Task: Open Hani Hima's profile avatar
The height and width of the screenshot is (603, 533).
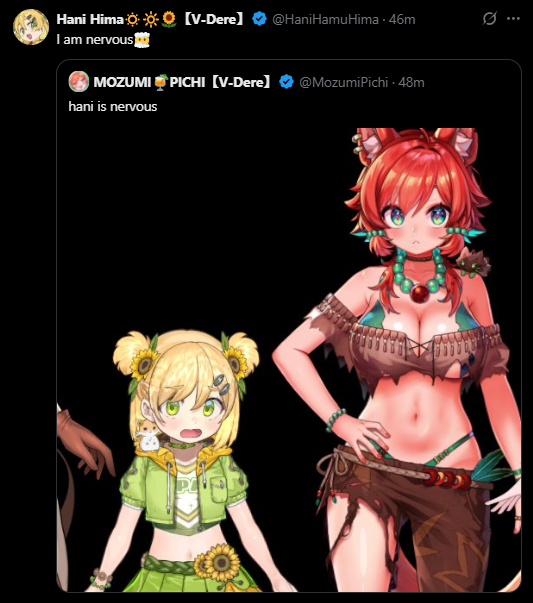Action: (x=31, y=27)
